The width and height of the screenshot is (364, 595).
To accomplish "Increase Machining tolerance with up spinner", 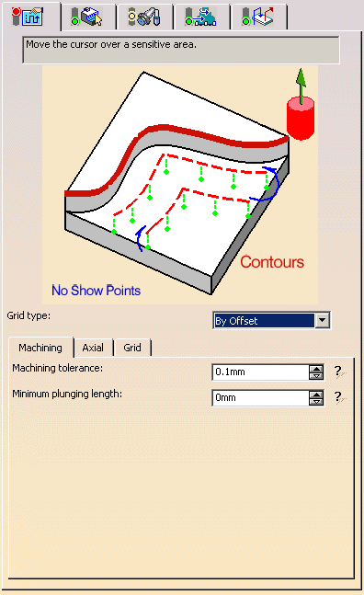I will pos(316,369).
